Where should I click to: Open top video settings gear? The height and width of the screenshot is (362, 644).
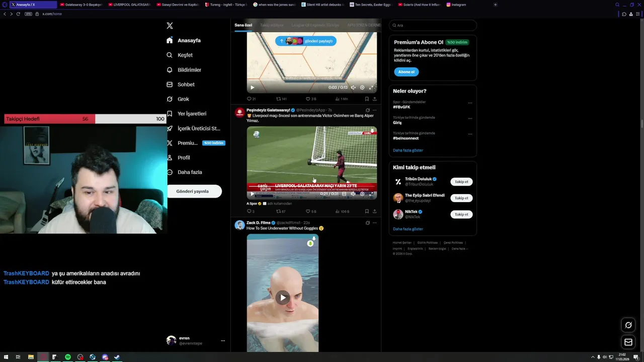tap(362, 87)
